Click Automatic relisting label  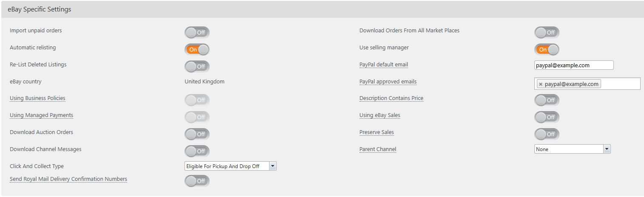33,48
